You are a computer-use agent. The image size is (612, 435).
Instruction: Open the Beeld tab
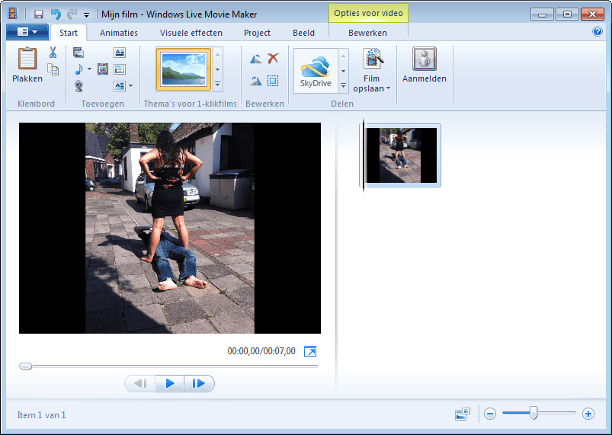coord(304,33)
